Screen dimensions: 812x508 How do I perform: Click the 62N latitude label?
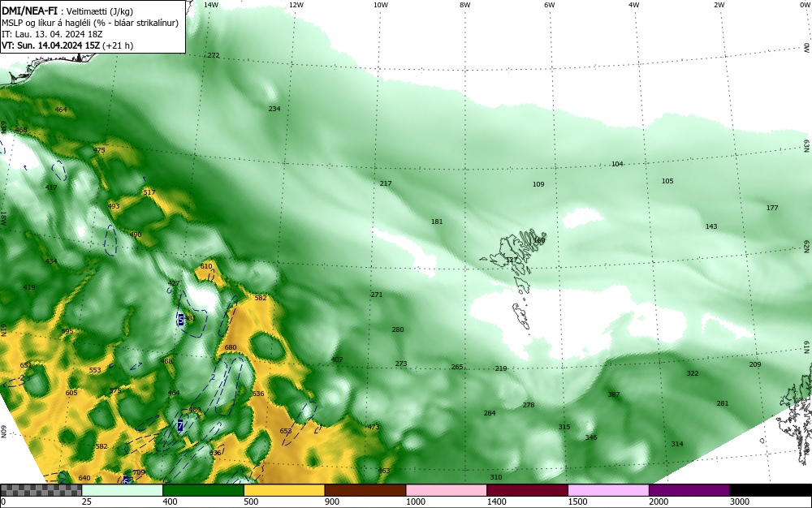(806, 247)
